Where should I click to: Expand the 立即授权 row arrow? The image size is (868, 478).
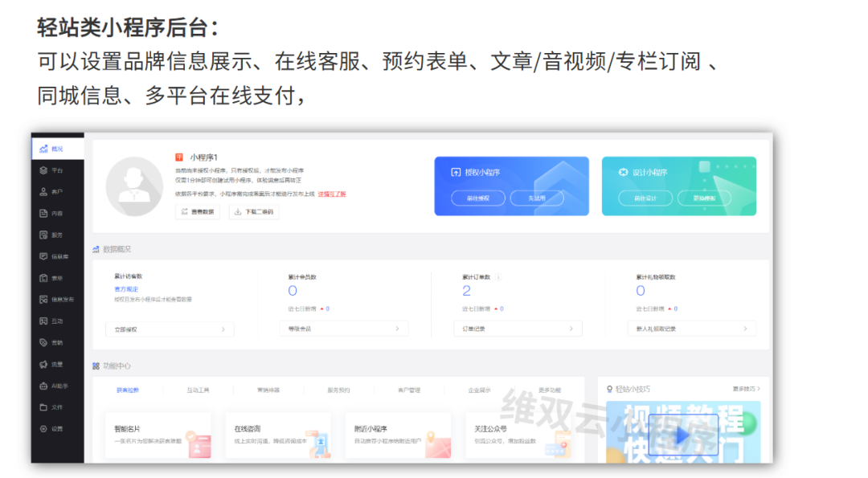[x=223, y=329]
